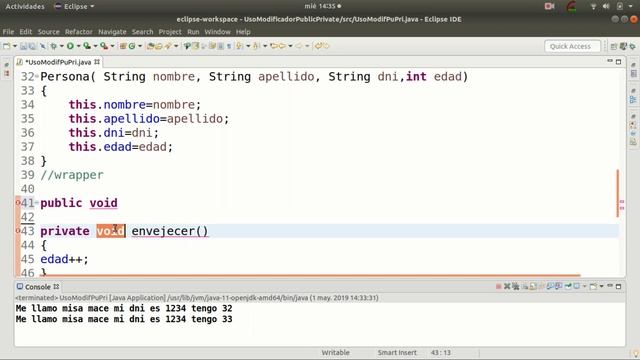
Task: Click the error marker on line 43
Action: tap(18, 231)
